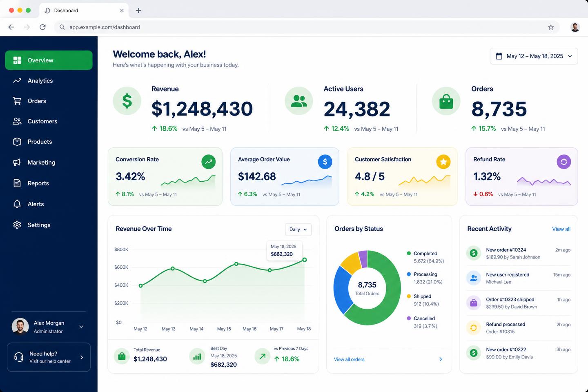
Task: Click the Reports document icon
Action: click(x=17, y=183)
